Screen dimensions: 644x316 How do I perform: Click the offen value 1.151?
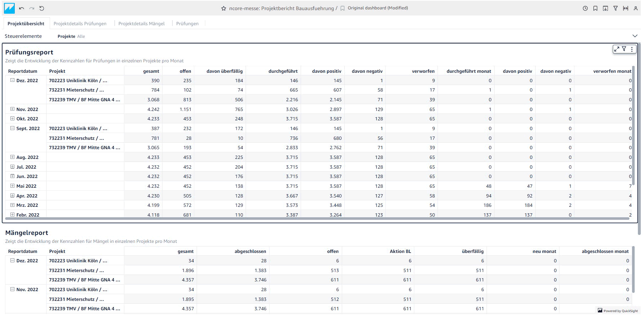pyautogui.click(x=185, y=109)
